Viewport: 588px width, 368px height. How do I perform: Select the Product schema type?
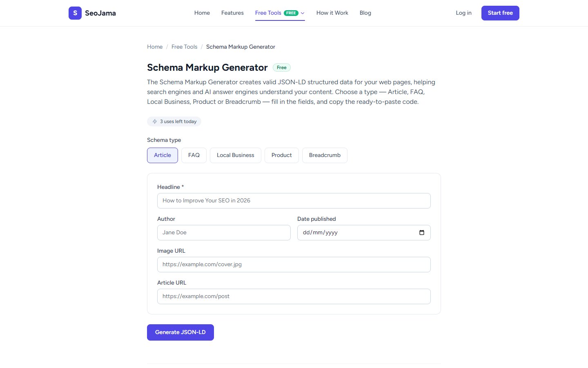pyautogui.click(x=282, y=155)
